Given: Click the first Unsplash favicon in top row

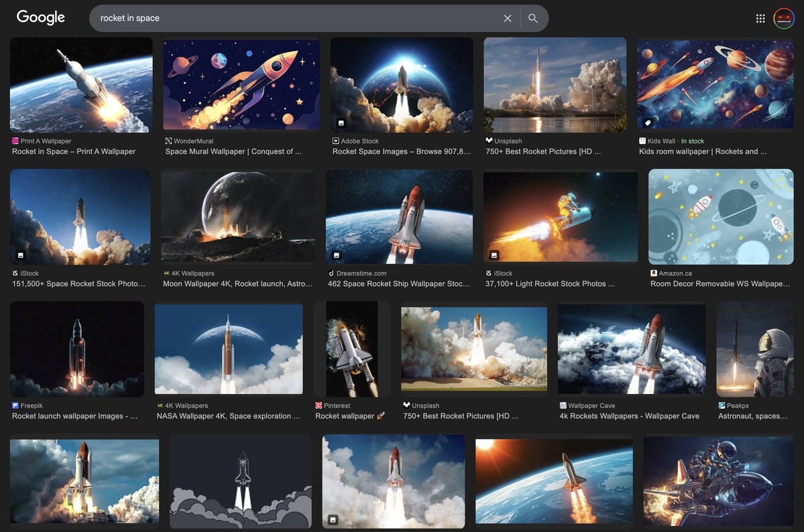Looking at the screenshot, I should click(x=489, y=141).
